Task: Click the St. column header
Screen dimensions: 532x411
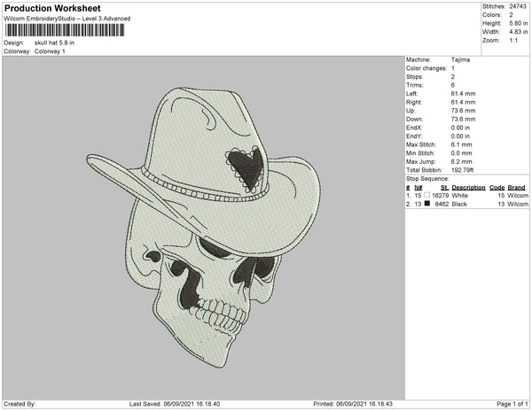Action: tap(443, 188)
